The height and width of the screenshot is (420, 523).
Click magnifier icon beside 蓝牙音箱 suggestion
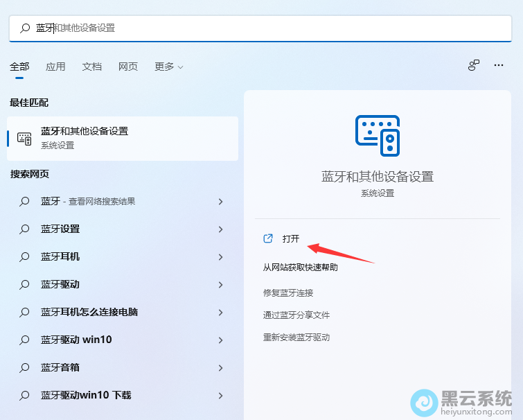tap(24, 368)
